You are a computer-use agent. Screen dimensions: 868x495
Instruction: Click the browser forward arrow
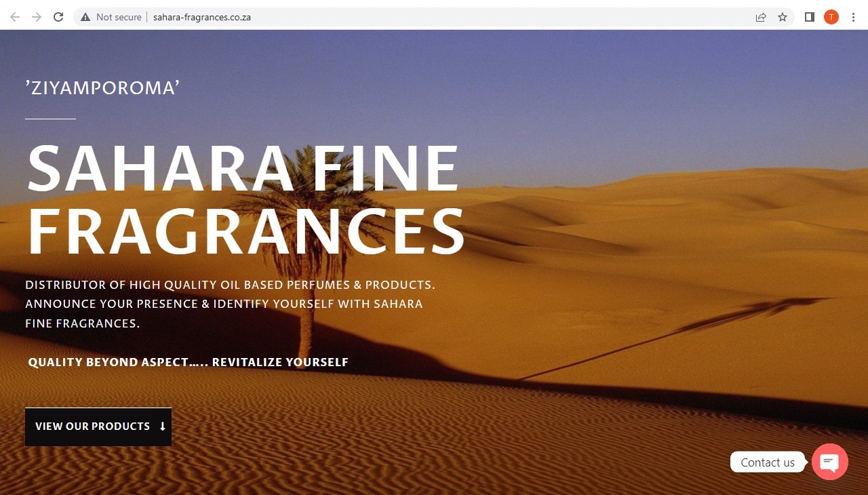click(37, 17)
